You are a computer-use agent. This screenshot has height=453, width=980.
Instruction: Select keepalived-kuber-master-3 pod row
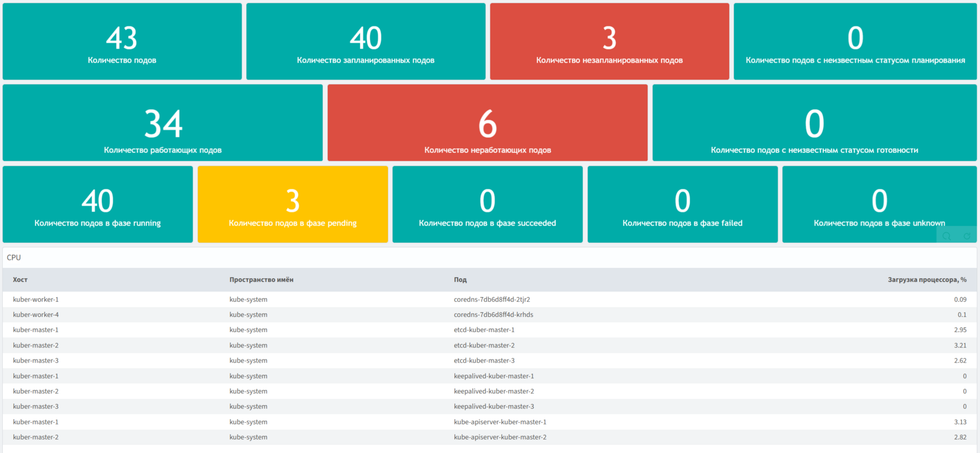[x=494, y=406]
